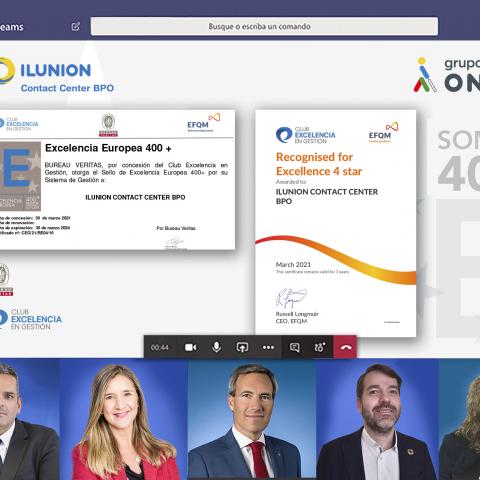The image size is (480, 480).
Task: Click the EFQM logo on the 400+ certificate
Action: pyautogui.click(x=204, y=123)
